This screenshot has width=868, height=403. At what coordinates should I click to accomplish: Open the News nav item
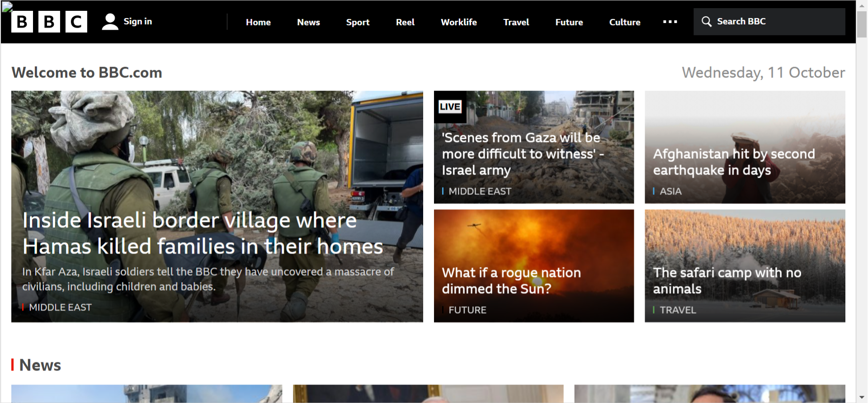(308, 22)
